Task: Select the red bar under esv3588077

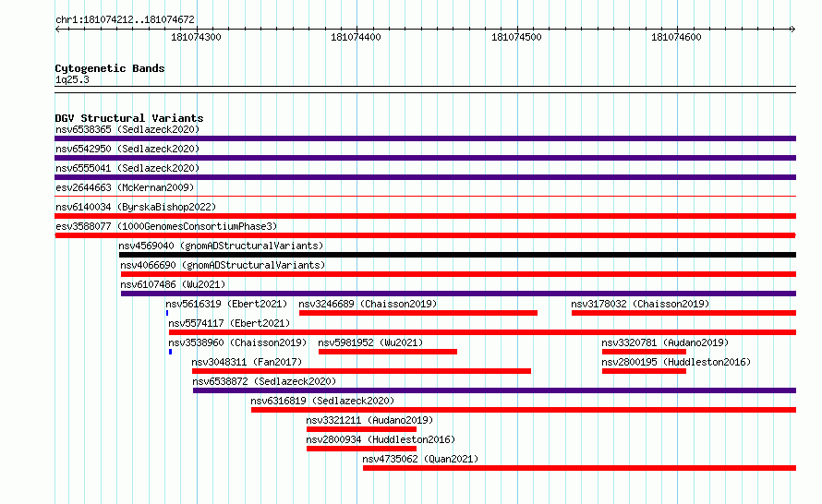Action: coord(425,235)
